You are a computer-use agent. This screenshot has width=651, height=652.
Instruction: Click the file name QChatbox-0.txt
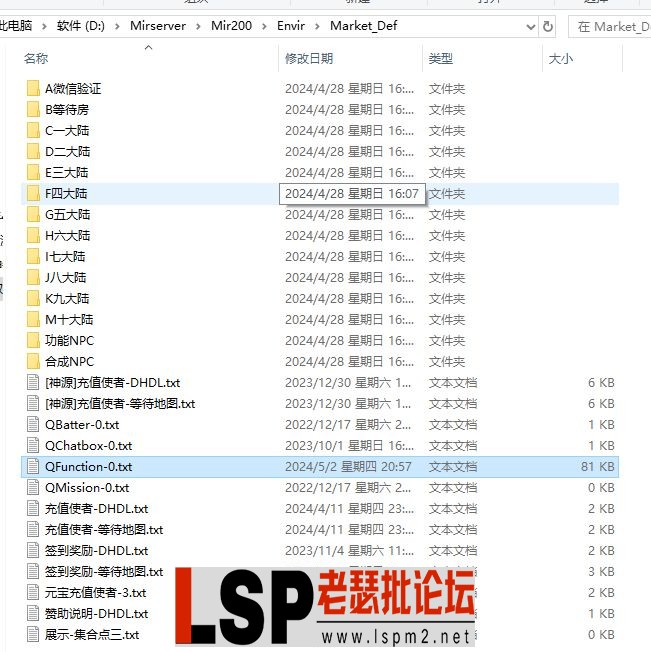[89, 446]
